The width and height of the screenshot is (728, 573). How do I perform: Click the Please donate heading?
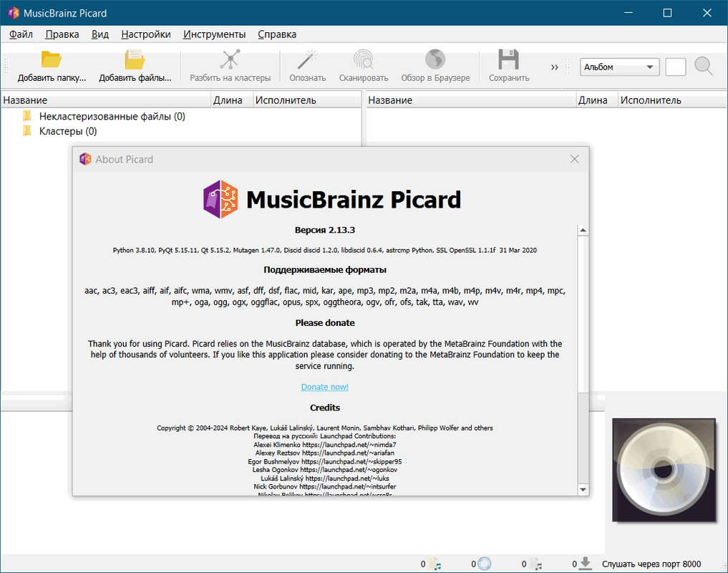pyautogui.click(x=324, y=322)
